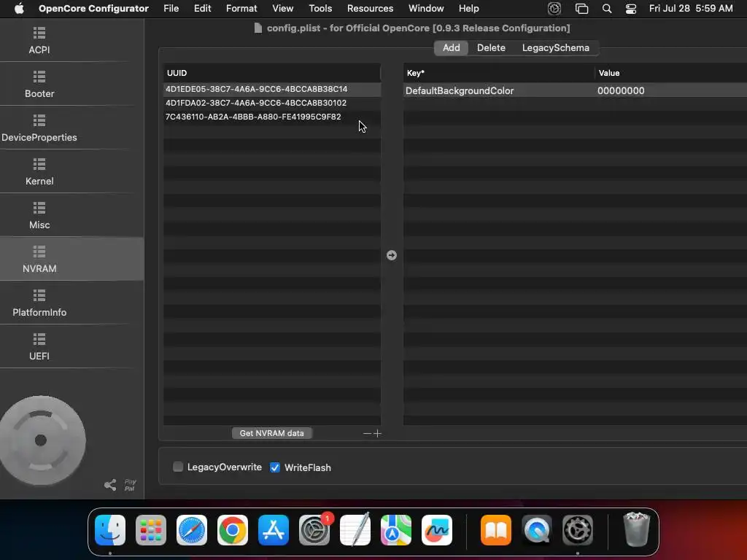Click the minus button under UUID list
Image resolution: width=747 pixels, height=560 pixels.
click(367, 433)
